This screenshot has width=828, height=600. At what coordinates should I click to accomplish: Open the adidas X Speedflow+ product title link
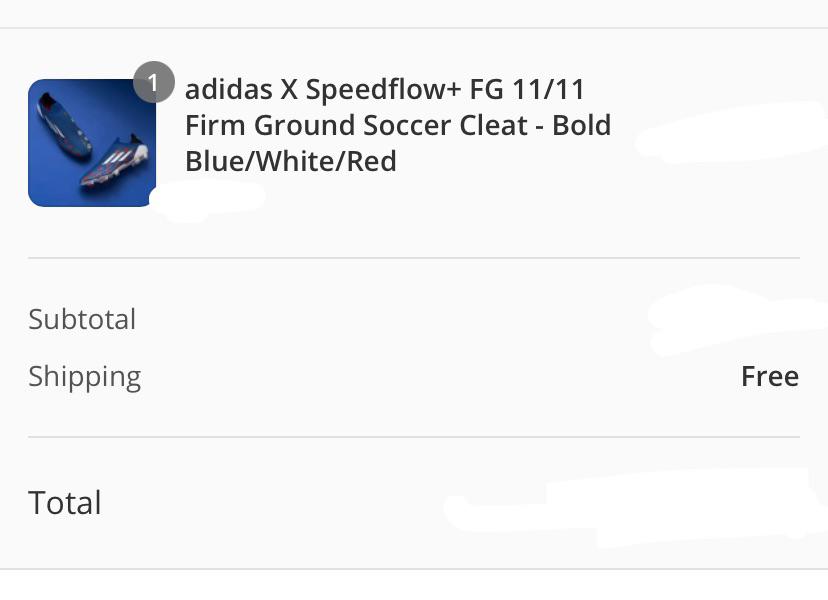coord(388,90)
